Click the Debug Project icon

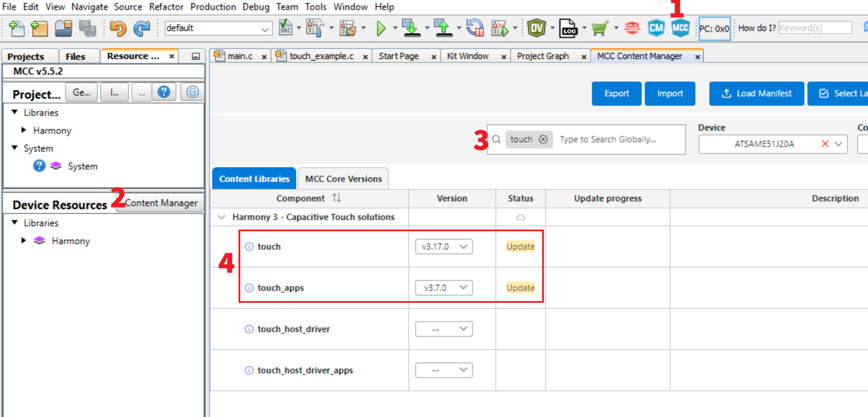[x=500, y=28]
